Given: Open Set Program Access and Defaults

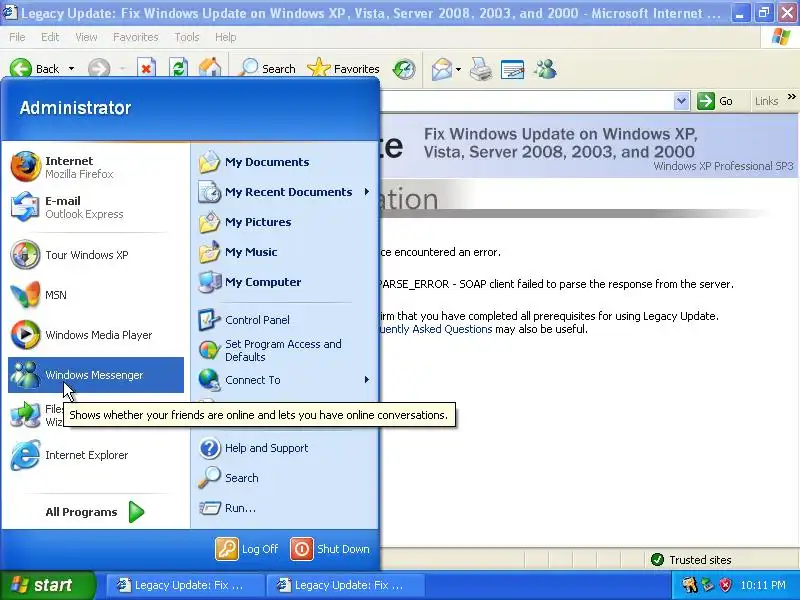Looking at the screenshot, I should pyautogui.click(x=285, y=351).
